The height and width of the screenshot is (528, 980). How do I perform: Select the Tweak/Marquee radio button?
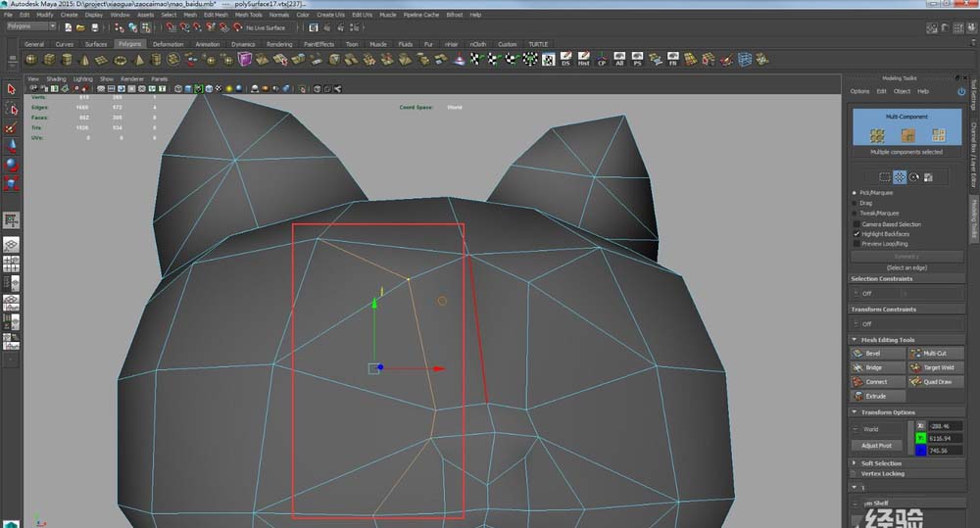(x=855, y=214)
